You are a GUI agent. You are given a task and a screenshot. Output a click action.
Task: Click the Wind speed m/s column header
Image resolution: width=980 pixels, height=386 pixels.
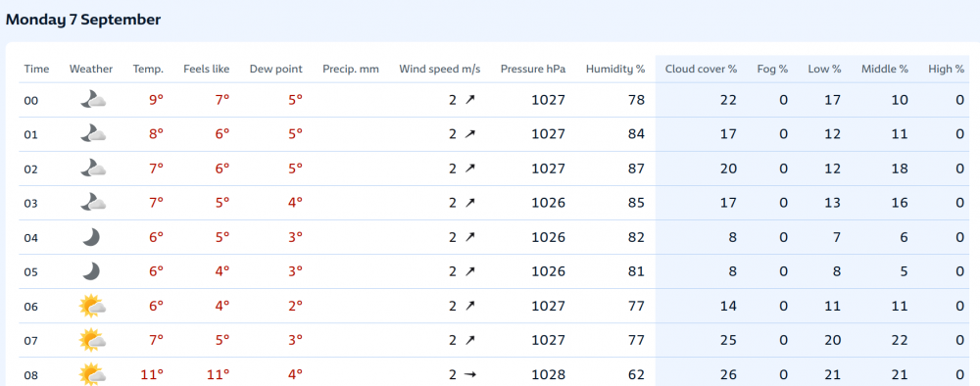pyautogui.click(x=440, y=69)
